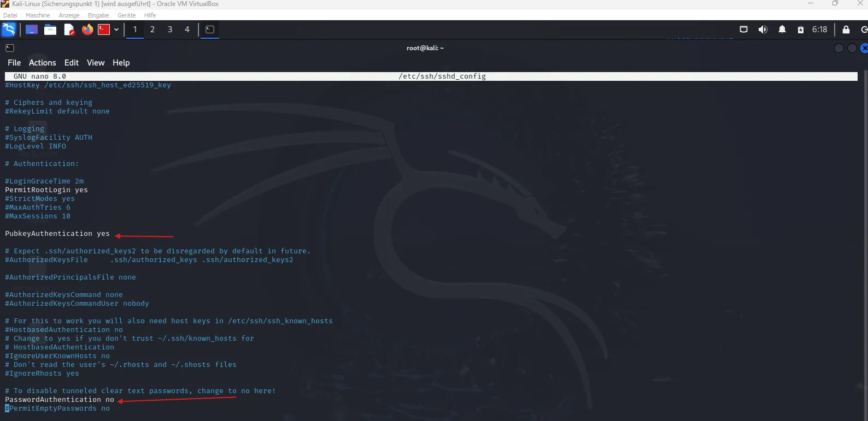Open the volume control in the panel
Image resolution: width=868 pixels, height=421 pixels.
point(763,29)
